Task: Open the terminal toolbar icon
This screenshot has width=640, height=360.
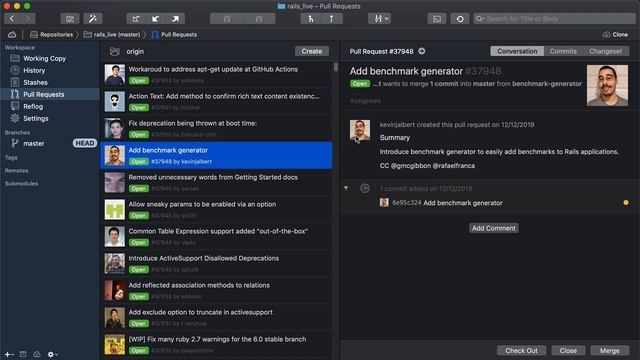Action: 437,19
